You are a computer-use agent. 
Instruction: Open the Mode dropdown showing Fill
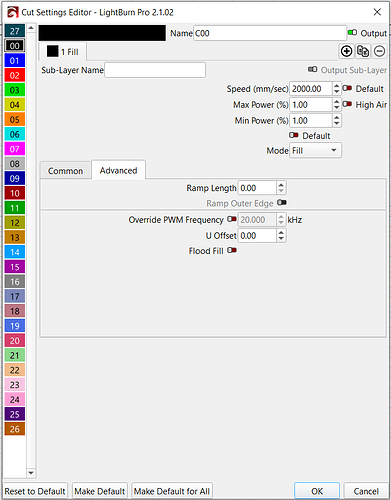tap(315, 151)
